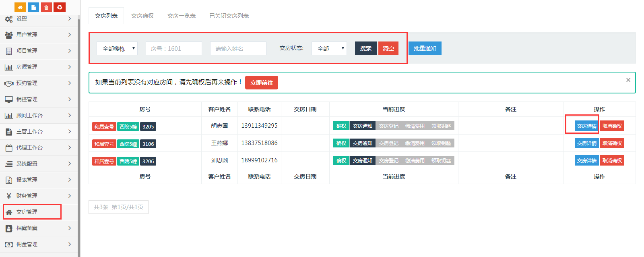Click the red recycle icon button

click(60, 7)
